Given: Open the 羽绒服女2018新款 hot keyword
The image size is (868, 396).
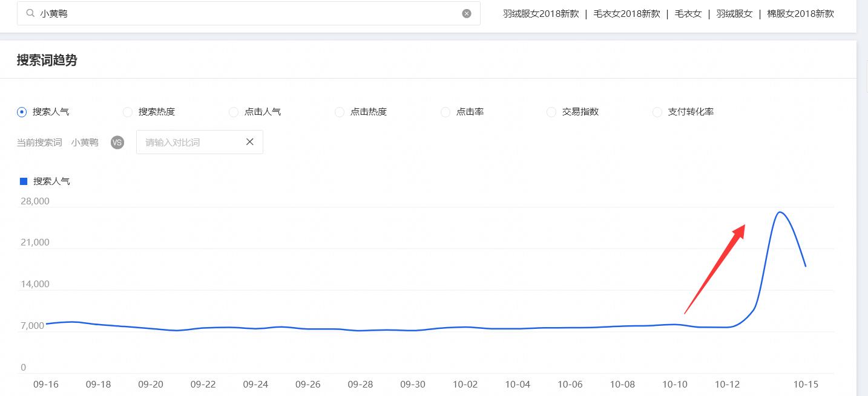Looking at the screenshot, I should (x=541, y=13).
